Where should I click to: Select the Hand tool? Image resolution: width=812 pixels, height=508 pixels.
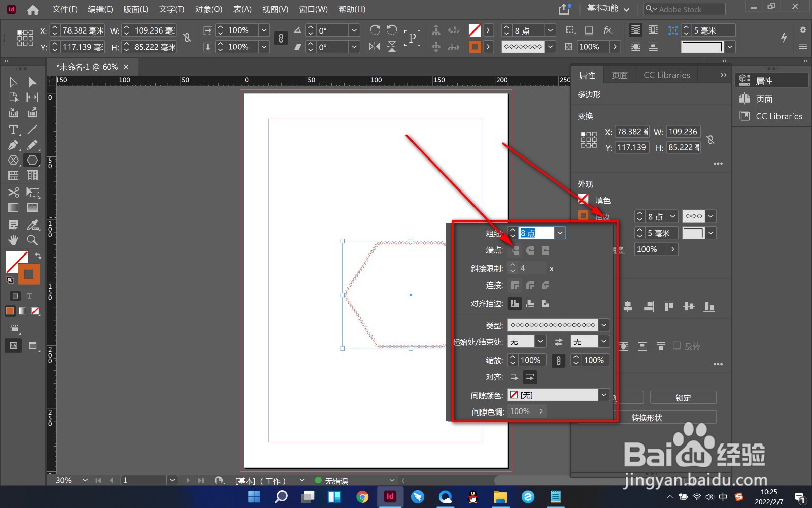coord(13,240)
